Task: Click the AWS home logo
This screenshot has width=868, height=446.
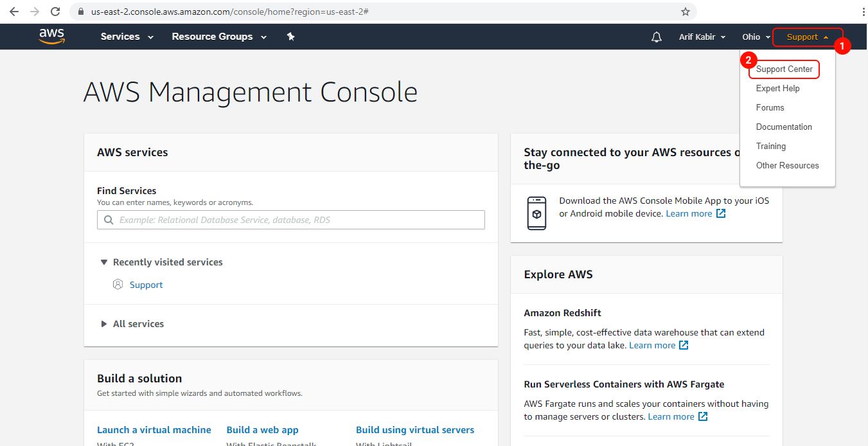Action: [51, 37]
